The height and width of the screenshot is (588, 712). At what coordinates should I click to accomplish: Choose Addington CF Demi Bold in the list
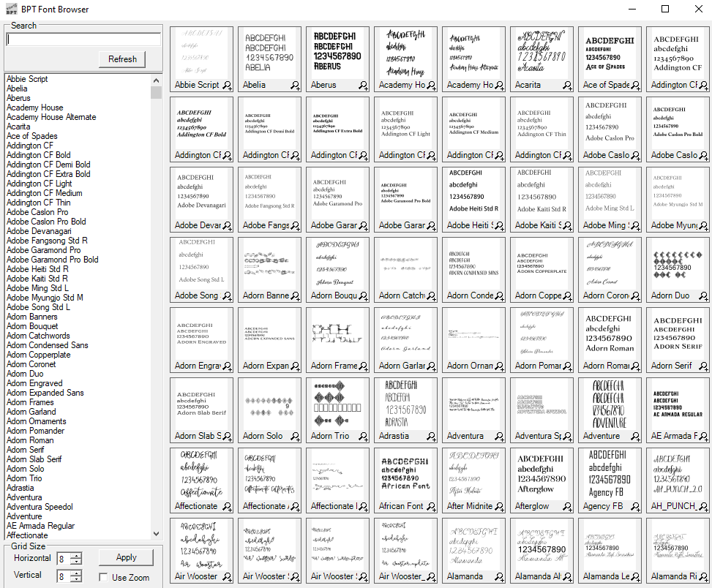[x=48, y=165]
